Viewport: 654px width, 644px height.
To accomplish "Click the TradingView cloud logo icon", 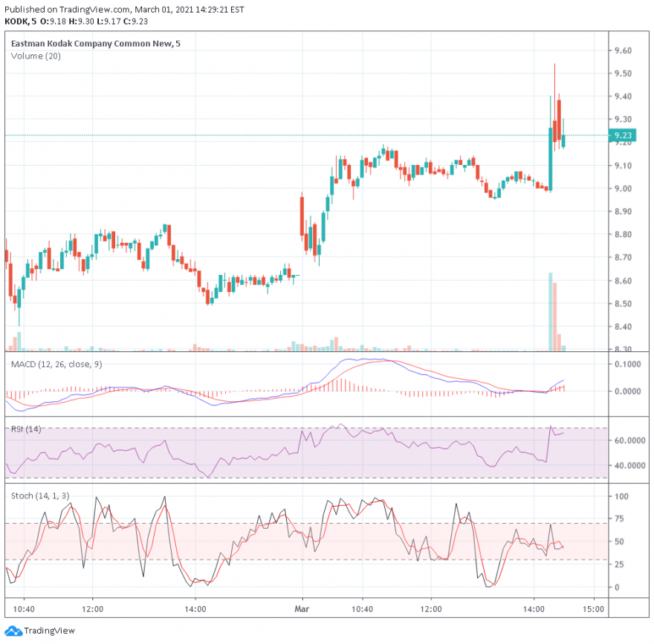I will 13,631.
